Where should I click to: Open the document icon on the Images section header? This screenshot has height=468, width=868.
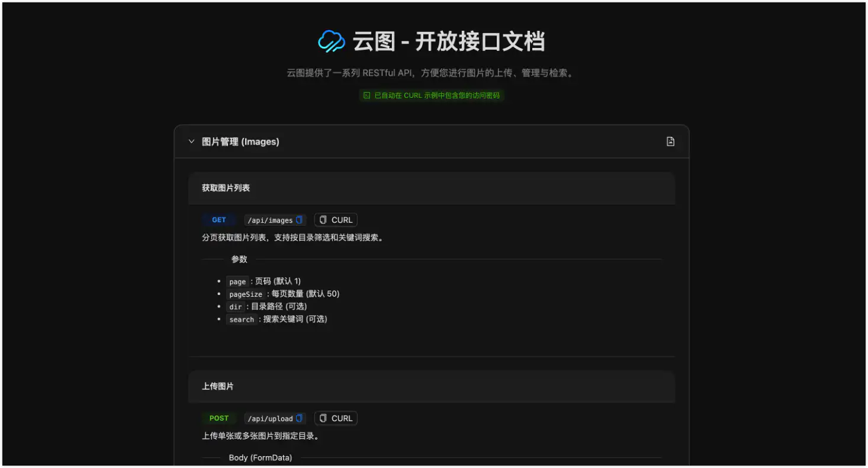670,141
